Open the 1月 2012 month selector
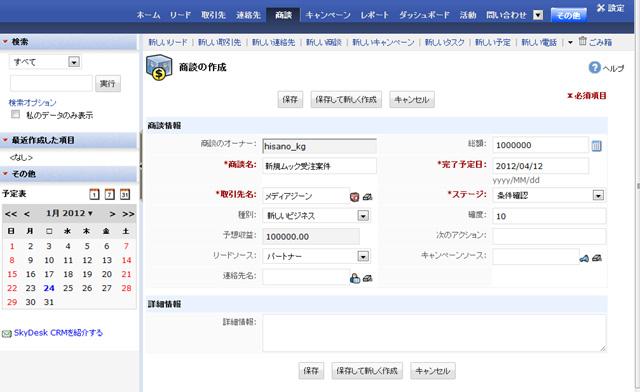 69,213
